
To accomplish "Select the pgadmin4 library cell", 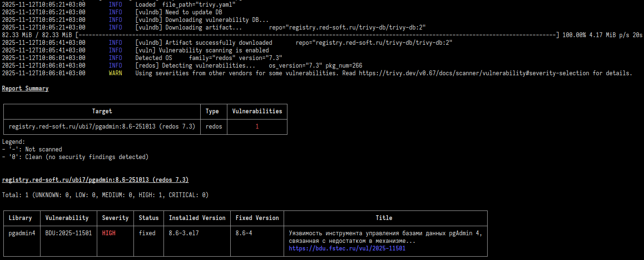I will (x=22, y=233).
